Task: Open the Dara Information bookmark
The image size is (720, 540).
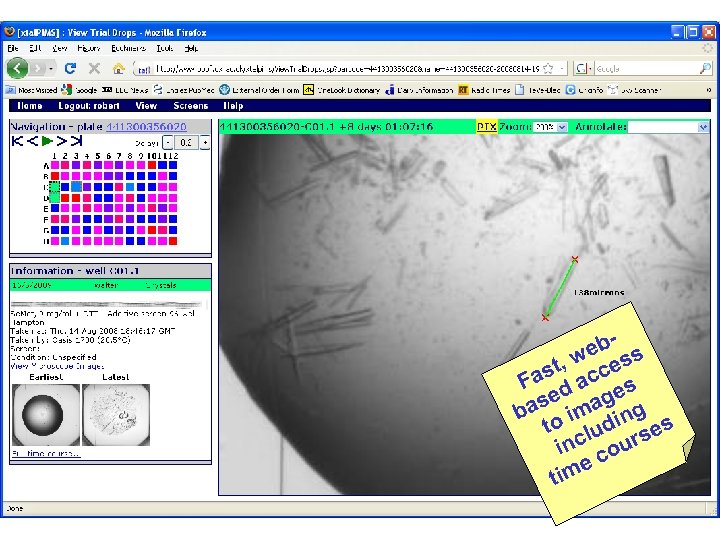Action: click(x=419, y=90)
